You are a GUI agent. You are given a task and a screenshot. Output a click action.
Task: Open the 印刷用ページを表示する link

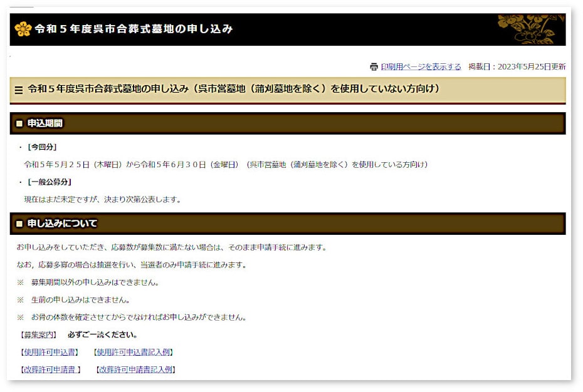click(x=421, y=67)
